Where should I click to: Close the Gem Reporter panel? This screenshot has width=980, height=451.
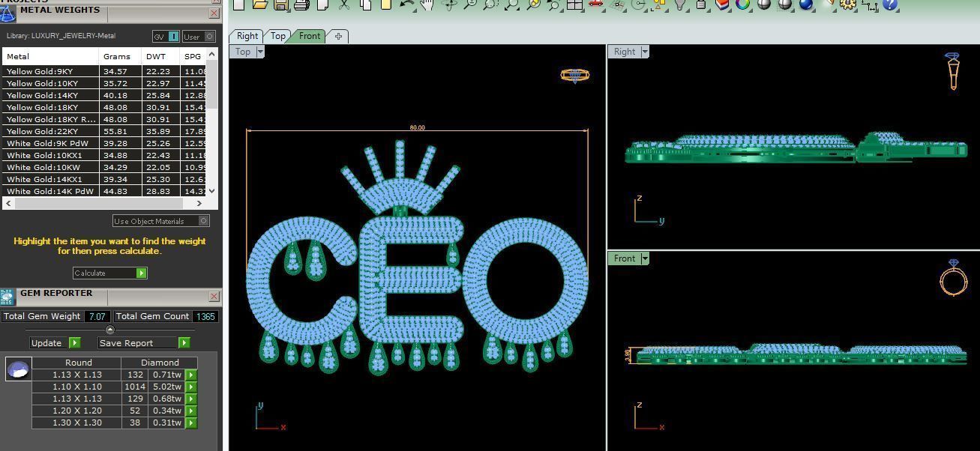click(x=214, y=297)
